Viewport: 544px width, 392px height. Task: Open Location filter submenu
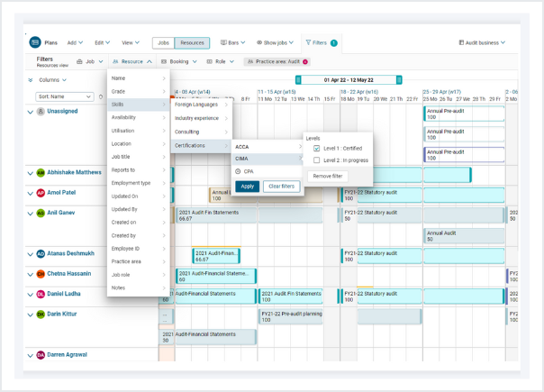(x=139, y=144)
